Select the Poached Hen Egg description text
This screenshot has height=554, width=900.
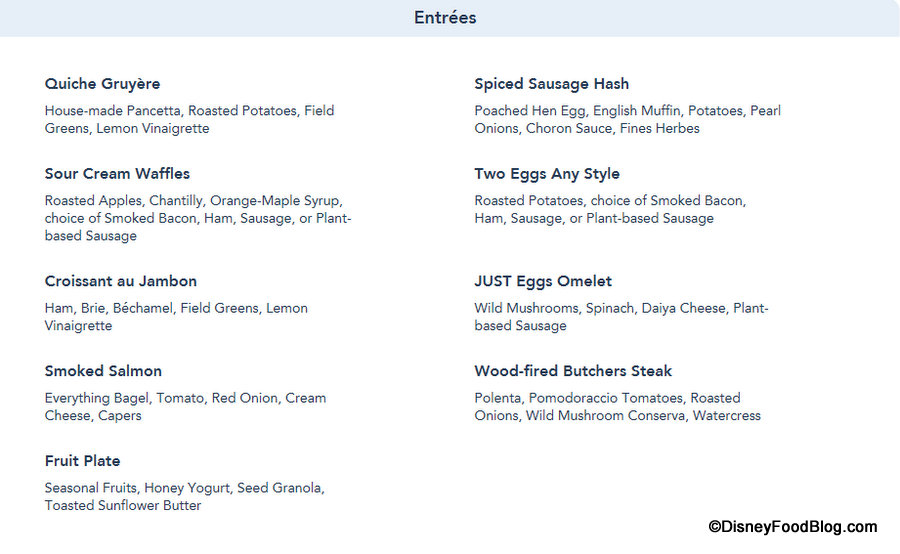[x=627, y=119]
